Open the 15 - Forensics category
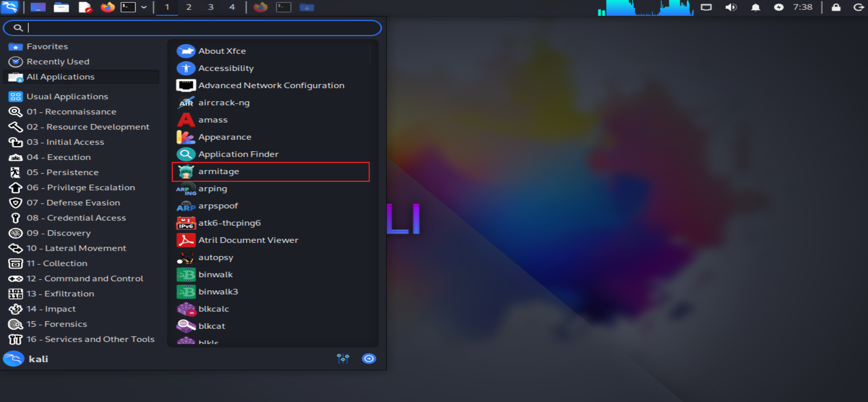Viewport: 868px width, 402px height. (x=81, y=324)
